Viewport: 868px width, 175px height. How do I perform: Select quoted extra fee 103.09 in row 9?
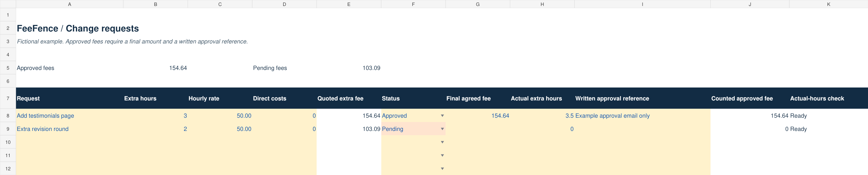[x=349, y=129]
